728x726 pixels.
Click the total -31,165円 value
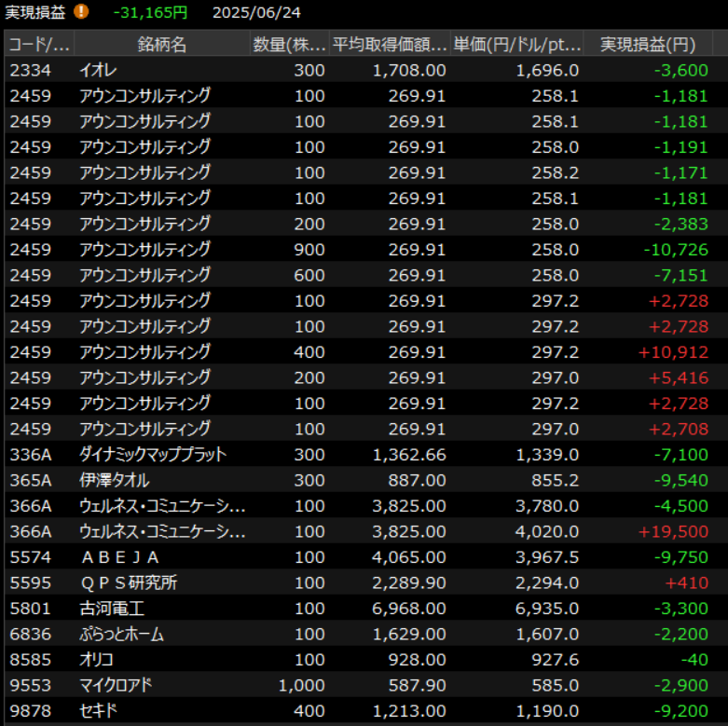pyautogui.click(x=150, y=12)
